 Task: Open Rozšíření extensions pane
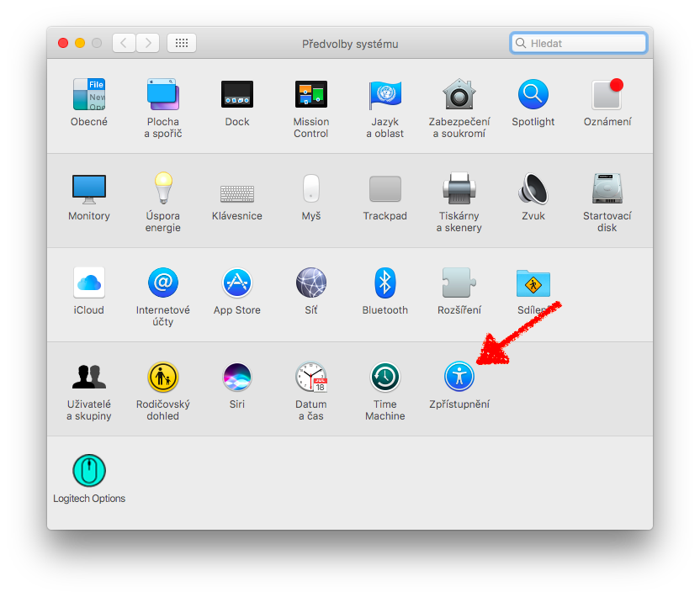tap(459, 283)
